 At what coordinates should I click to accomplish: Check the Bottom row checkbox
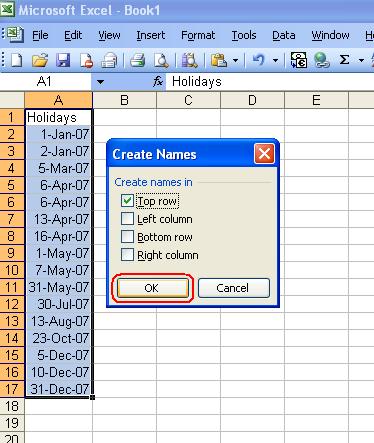click(127, 237)
